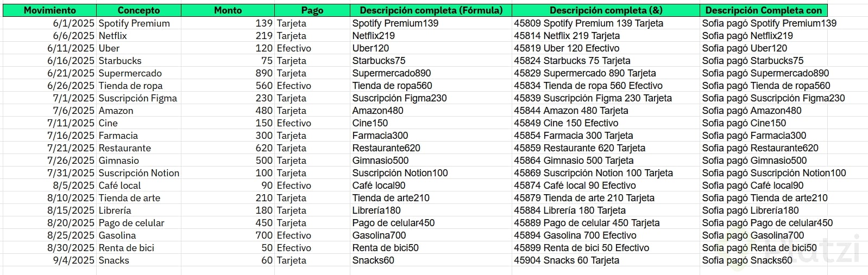Click the Movimiento column header
868x275 pixels.
[x=49, y=10]
